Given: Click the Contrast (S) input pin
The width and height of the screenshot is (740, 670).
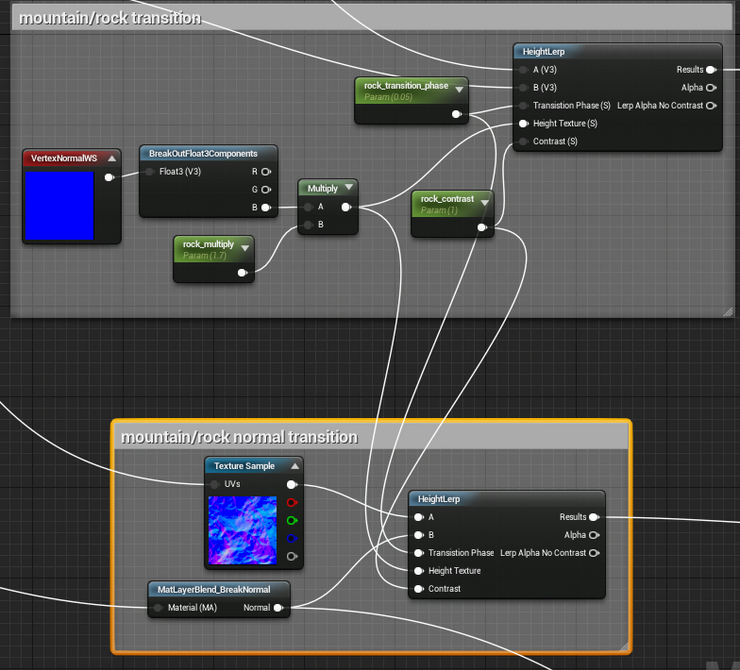Looking at the screenshot, I should (523, 142).
